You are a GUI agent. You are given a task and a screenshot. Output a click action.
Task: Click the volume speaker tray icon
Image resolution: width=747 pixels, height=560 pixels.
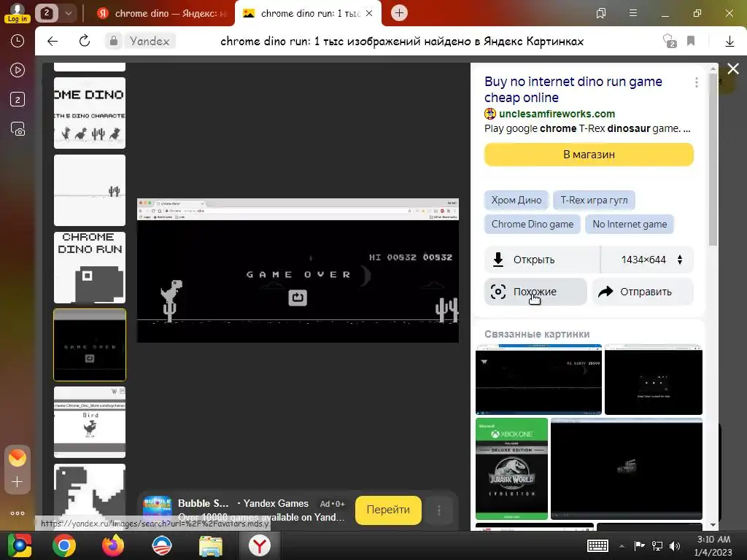pos(675,545)
